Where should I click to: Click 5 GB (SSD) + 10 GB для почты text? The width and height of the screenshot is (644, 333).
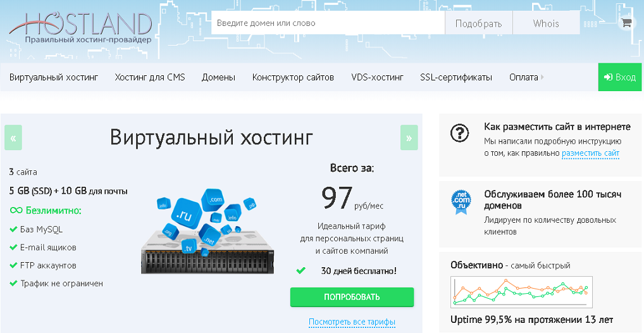click(68, 191)
